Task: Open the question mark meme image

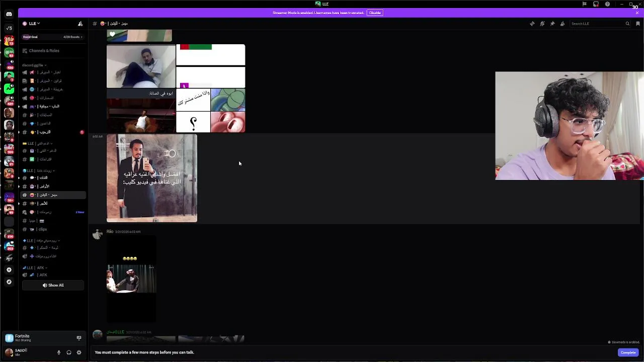Action: (x=193, y=122)
